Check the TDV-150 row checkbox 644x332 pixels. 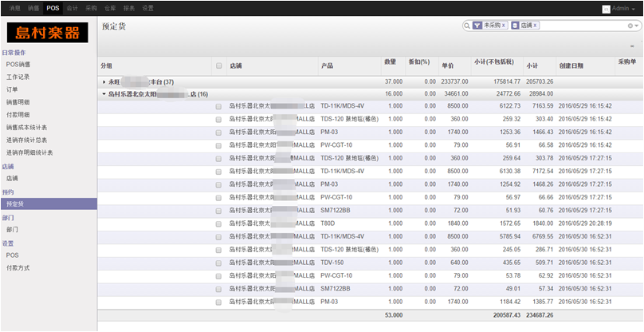tap(218, 263)
